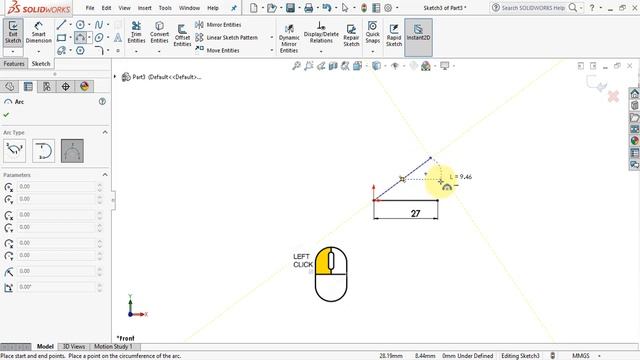Image resolution: width=640 pixels, height=360 pixels.
Task: Open Move Entities dropdown arrow
Action: [271, 51]
